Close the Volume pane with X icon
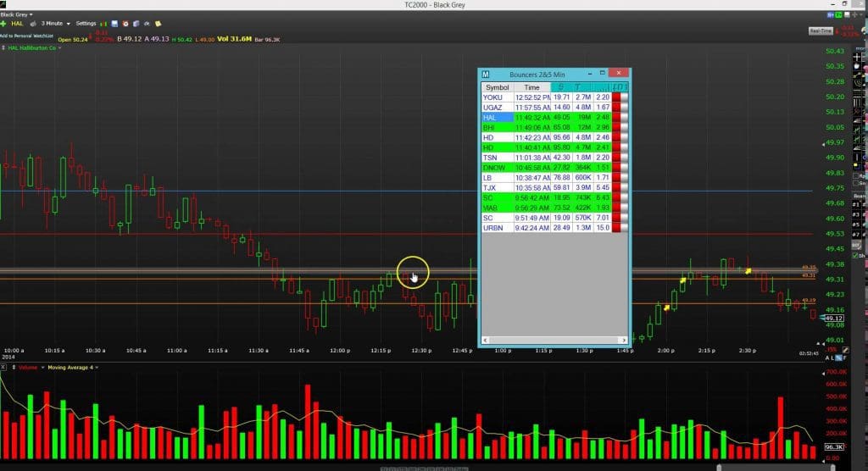868x471 pixels. coord(3,367)
